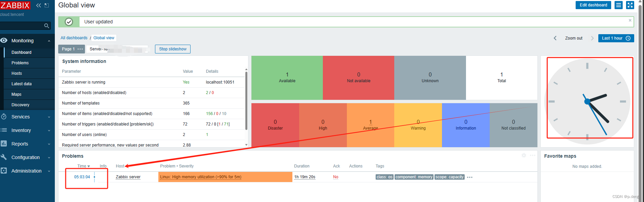Image resolution: width=644 pixels, height=202 pixels.
Task: Click the Unknown hosts gray tile
Action: coord(430,78)
